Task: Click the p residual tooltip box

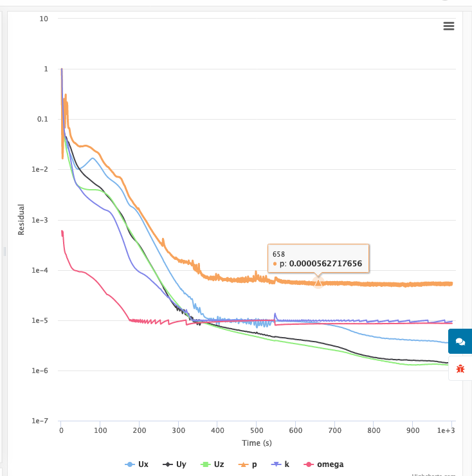Action: (318, 259)
